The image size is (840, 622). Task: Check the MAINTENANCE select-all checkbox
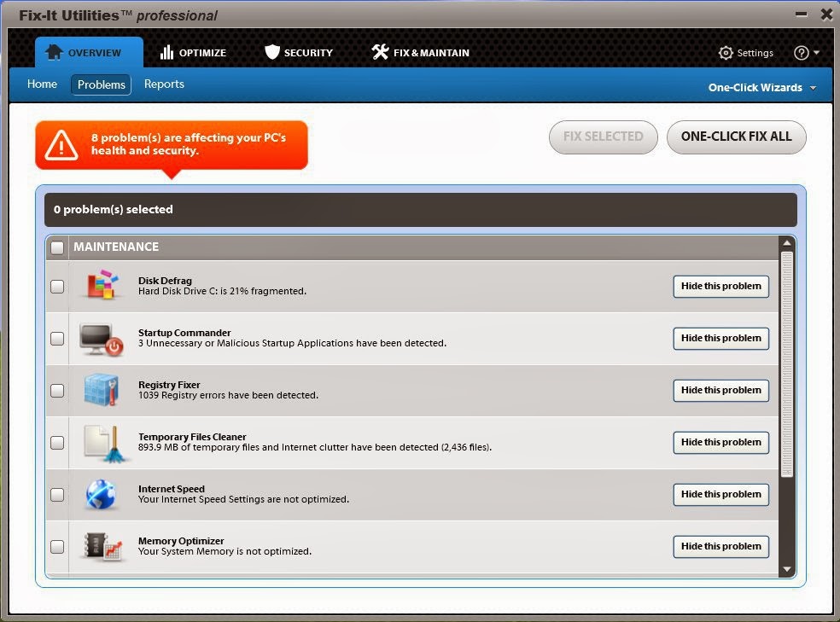pos(57,247)
